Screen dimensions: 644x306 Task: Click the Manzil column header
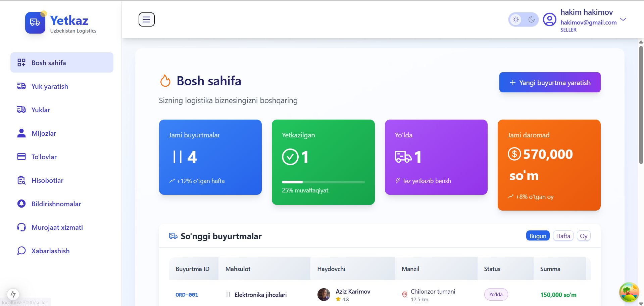click(x=436, y=269)
